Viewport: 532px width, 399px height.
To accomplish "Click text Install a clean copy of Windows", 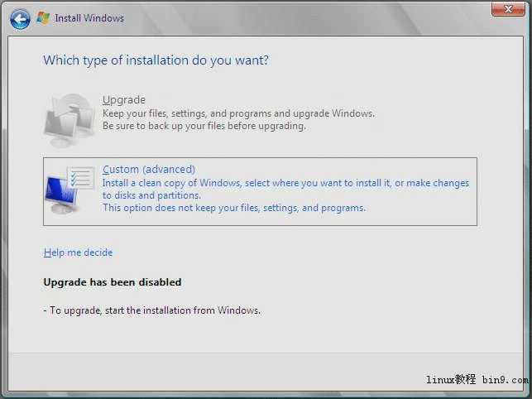I will (171, 183).
